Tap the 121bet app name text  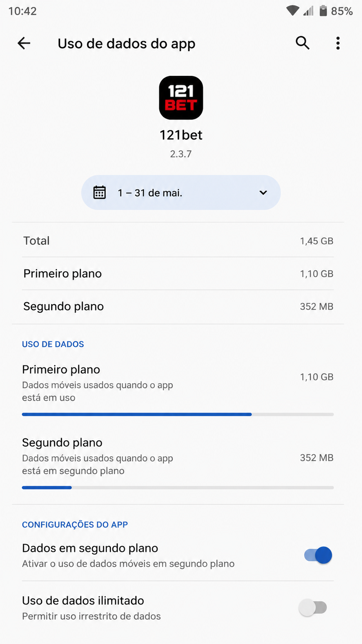pos(181,135)
